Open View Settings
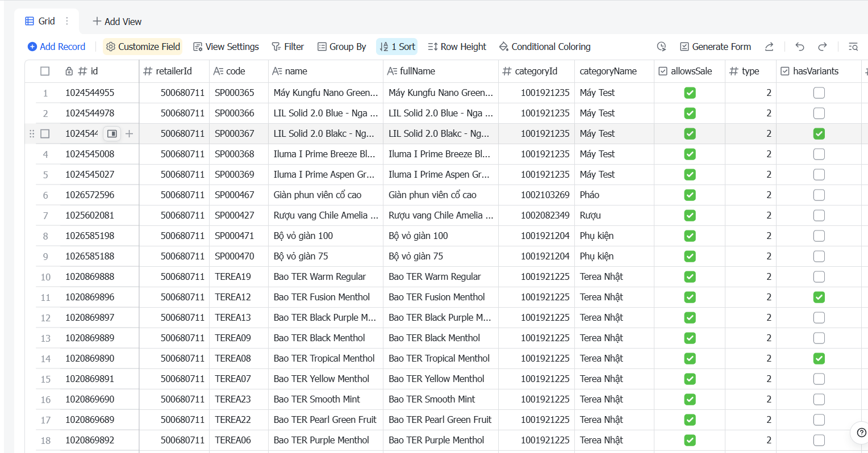The height and width of the screenshot is (453, 868). pos(226,47)
